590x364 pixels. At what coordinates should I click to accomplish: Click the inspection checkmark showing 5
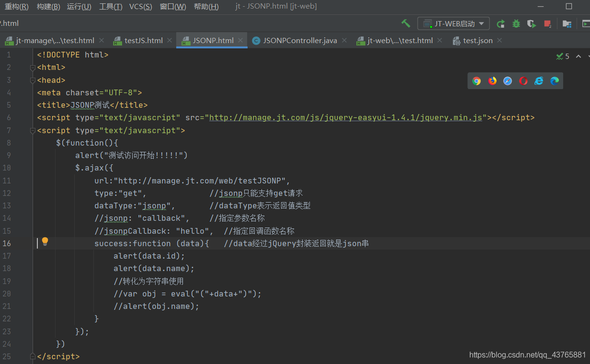563,57
